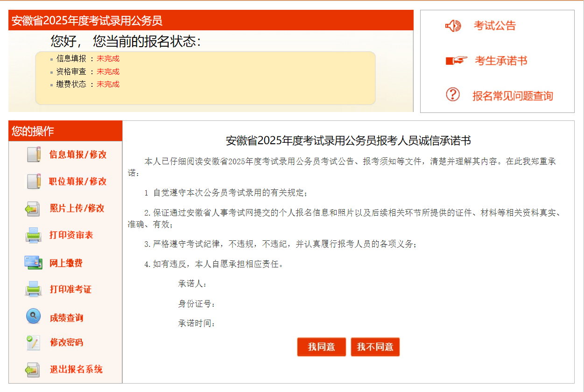Choose 退出报名系统 to log out
The width and height of the screenshot is (584, 392).
[x=76, y=370]
